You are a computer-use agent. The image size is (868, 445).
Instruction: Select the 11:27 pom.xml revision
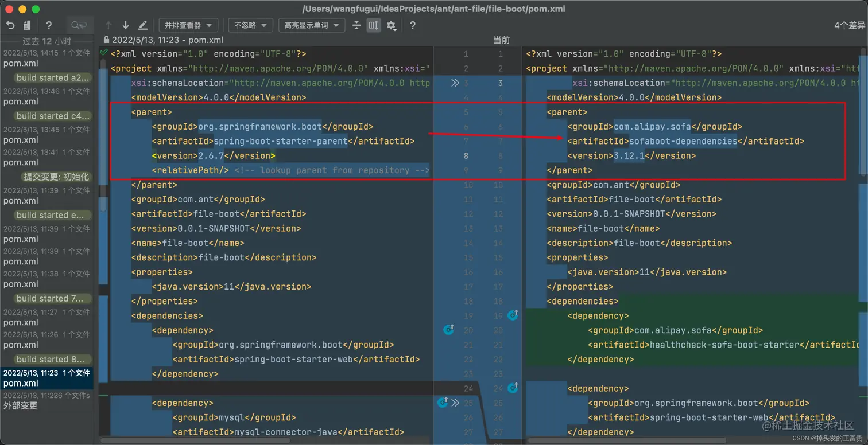pos(46,317)
